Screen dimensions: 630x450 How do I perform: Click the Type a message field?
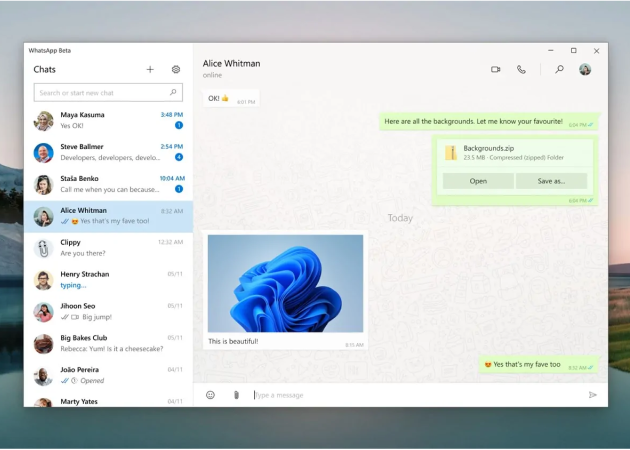coord(410,395)
